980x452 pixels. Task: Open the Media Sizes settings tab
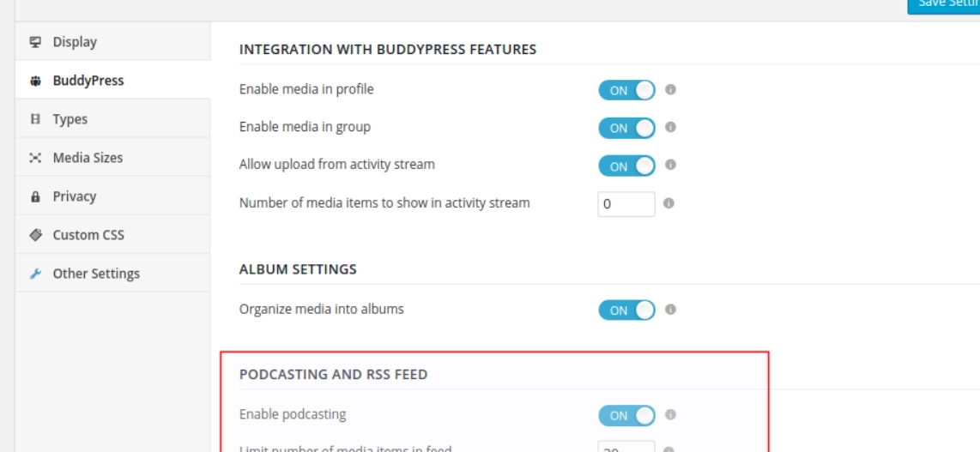[88, 158]
